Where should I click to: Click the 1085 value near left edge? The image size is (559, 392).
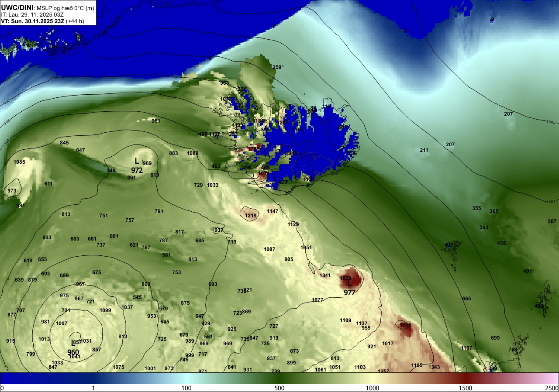point(19,162)
